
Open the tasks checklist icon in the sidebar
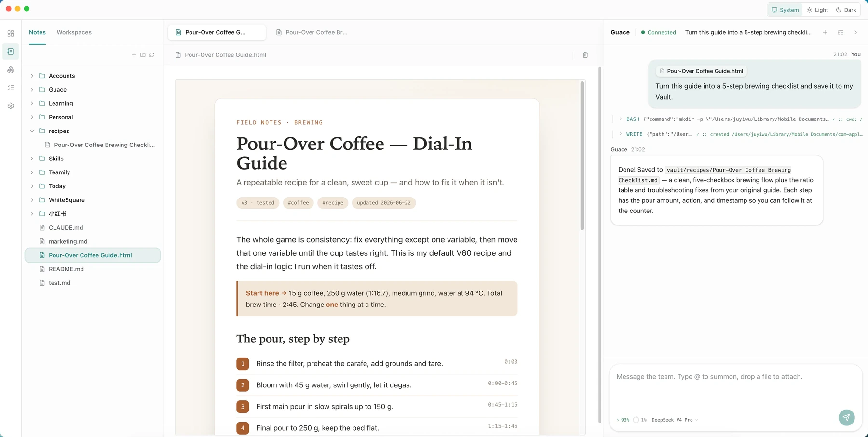(x=11, y=88)
